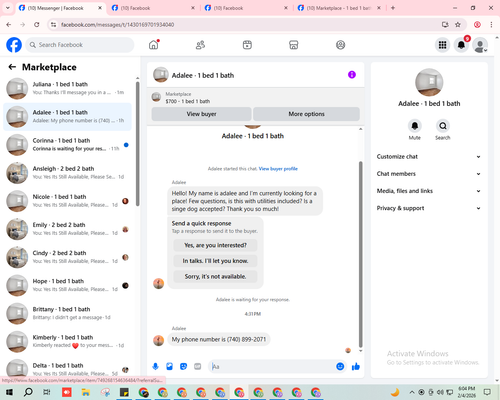Choose a GIF using the GIF icon

click(x=198, y=367)
